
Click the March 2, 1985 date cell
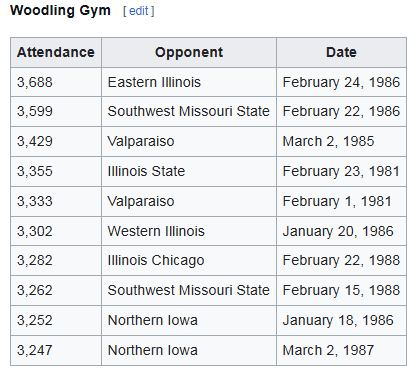pos(341,141)
